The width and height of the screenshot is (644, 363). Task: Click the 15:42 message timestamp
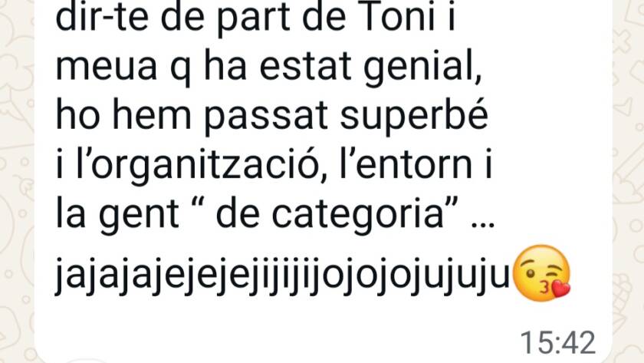[558, 342]
